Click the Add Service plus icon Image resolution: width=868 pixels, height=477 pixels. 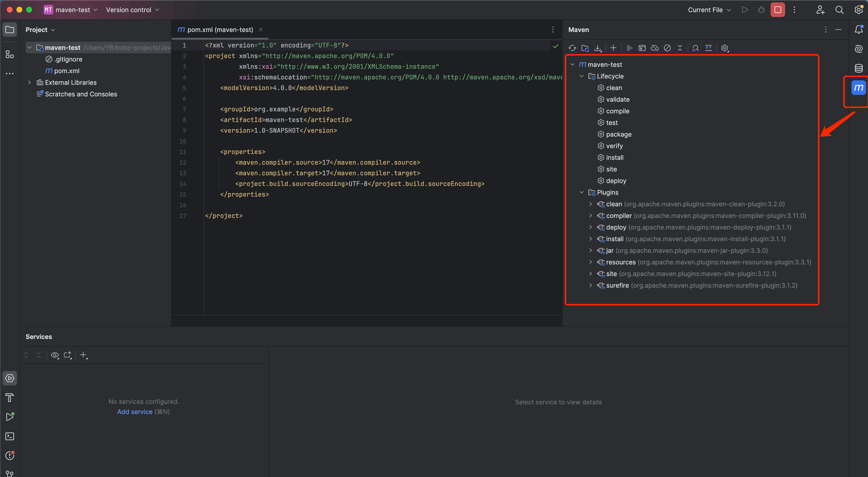click(x=83, y=355)
